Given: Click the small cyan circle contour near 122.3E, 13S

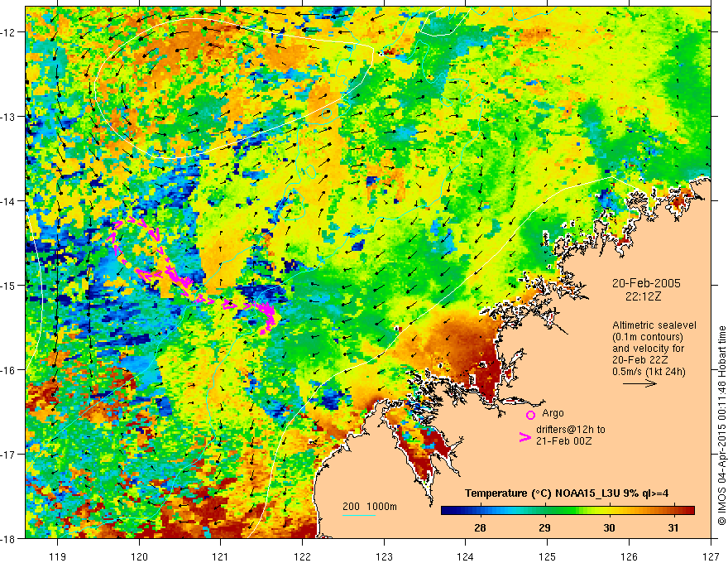Looking at the screenshot, I should [327, 113].
